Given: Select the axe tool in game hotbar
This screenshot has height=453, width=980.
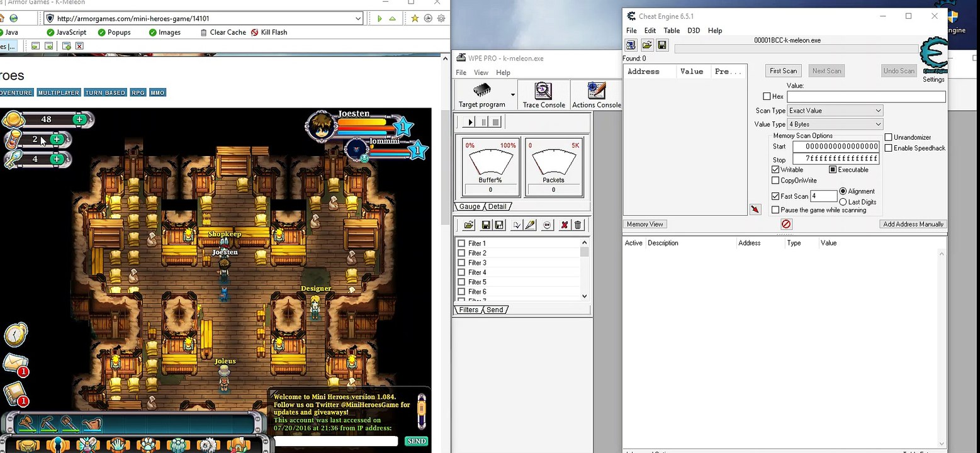Looking at the screenshot, I should click(26, 424).
